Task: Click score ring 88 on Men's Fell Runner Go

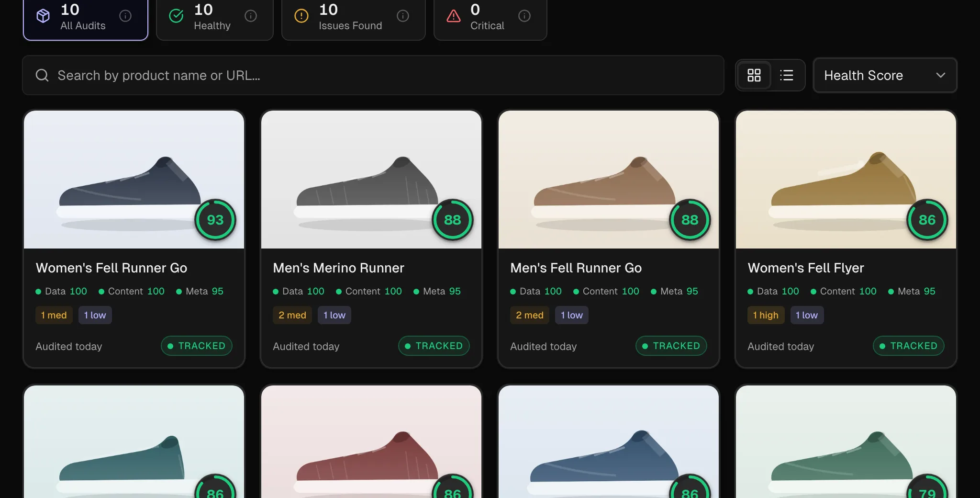Action: (x=690, y=220)
